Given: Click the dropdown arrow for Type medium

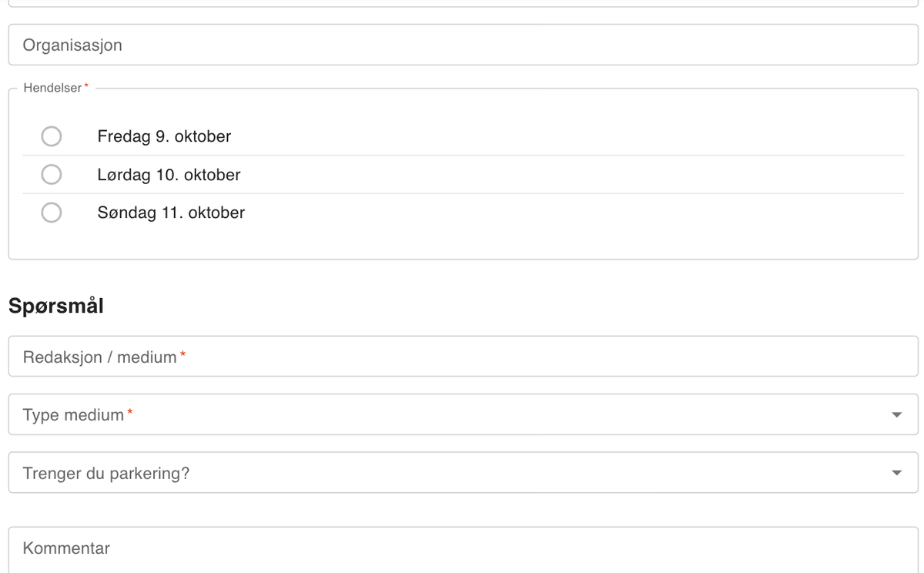Looking at the screenshot, I should coord(896,415).
